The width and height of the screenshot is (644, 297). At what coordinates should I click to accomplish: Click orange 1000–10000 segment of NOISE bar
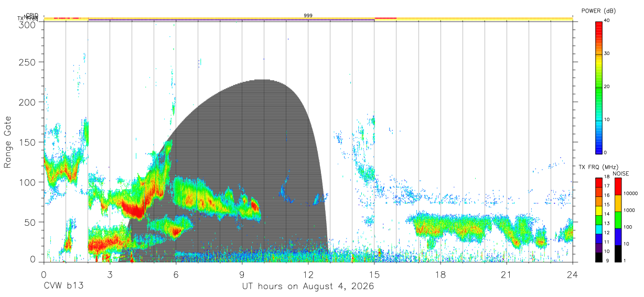618,203
